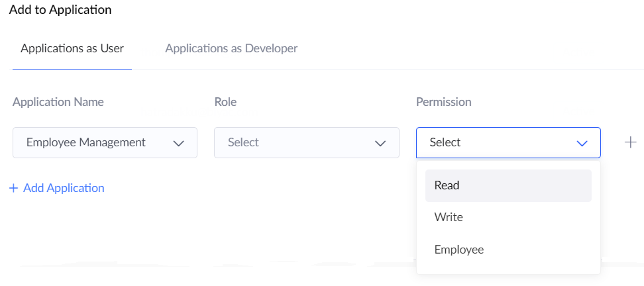This screenshot has height=286, width=644.
Task: Switch to Applications as User tab
Action: point(72,48)
